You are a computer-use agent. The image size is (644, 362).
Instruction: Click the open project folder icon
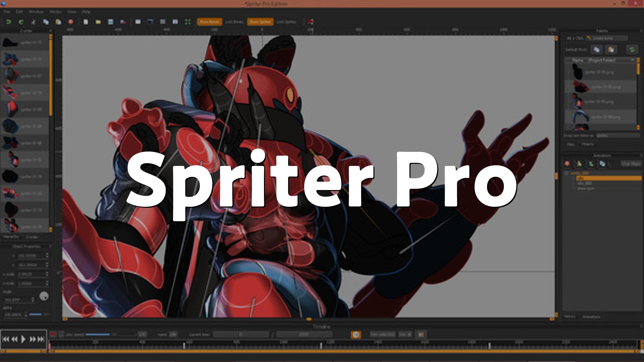tap(98, 22)
